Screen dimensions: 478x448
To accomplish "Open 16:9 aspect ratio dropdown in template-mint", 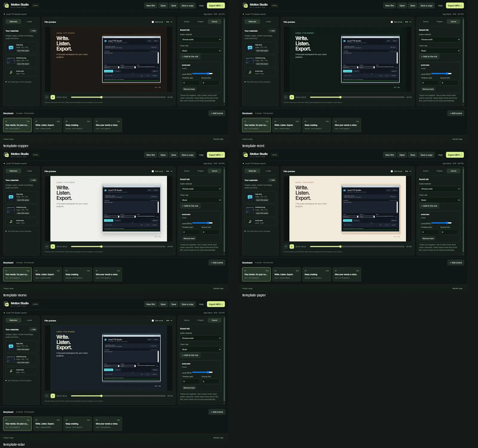I will pos(408,22).
